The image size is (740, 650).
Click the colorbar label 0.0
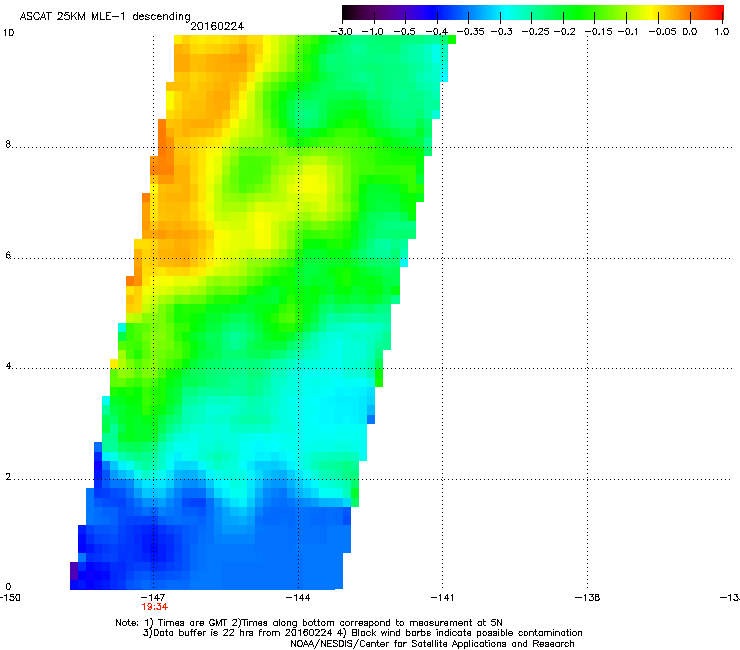click(690, 32)
